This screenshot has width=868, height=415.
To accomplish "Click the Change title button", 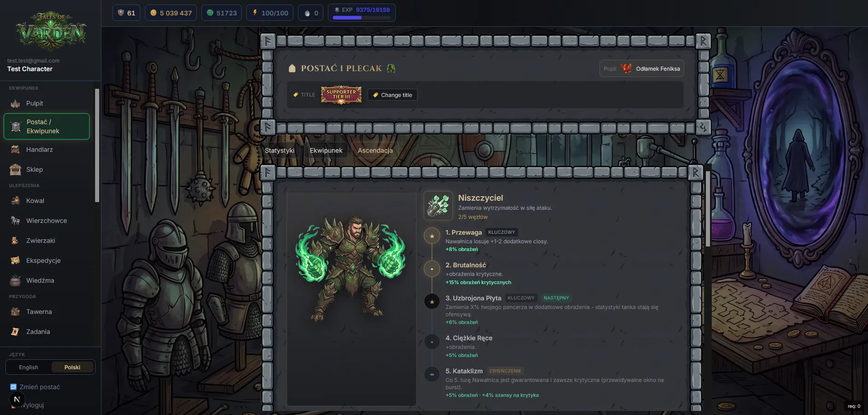I will click(393, 95).
